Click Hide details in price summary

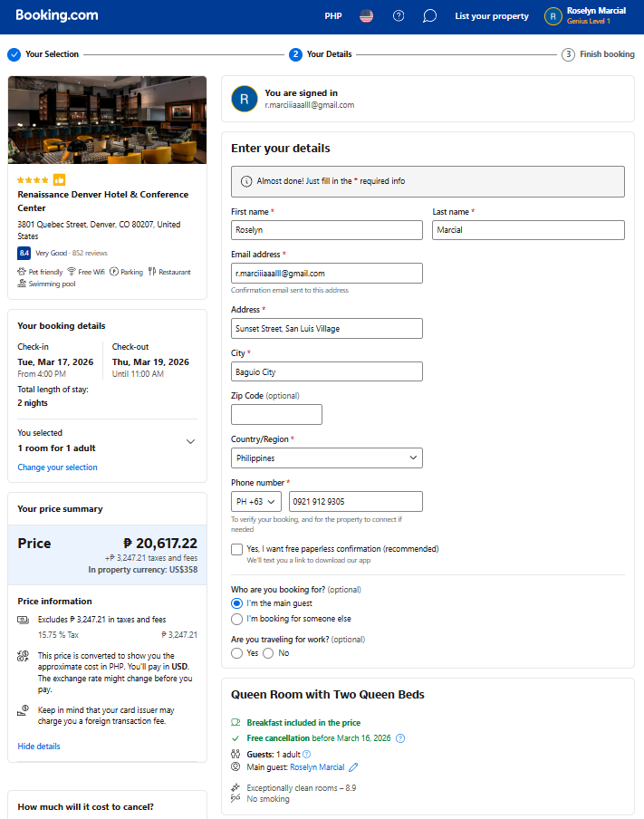pos(39,747)
